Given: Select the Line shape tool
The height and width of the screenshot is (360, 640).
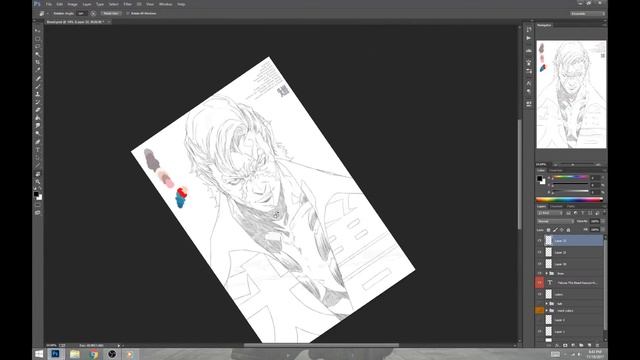Looking at the screenshot, I should pyautogui.click(x=38, y=165).
